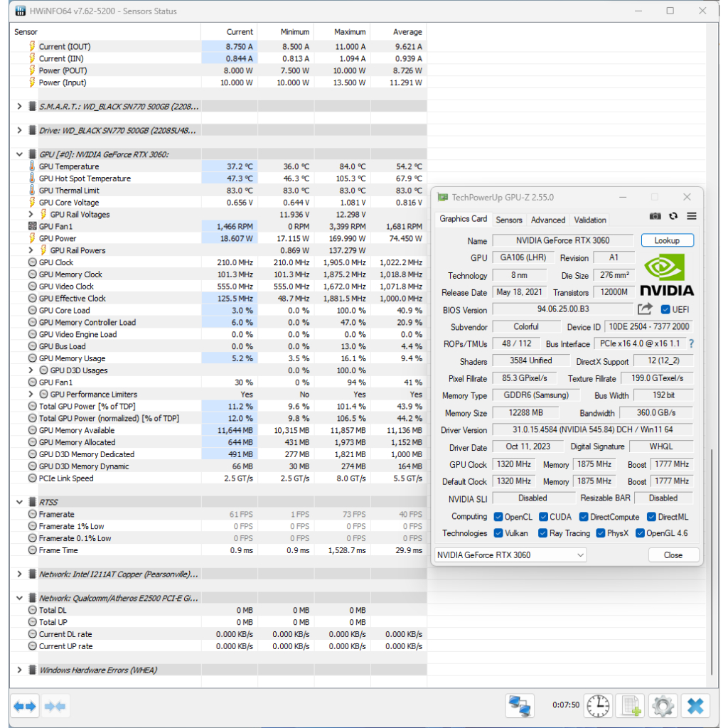Click the blue expand arrows icon
This screenshot has height=728, width=728.
click(x=25, y=706)
